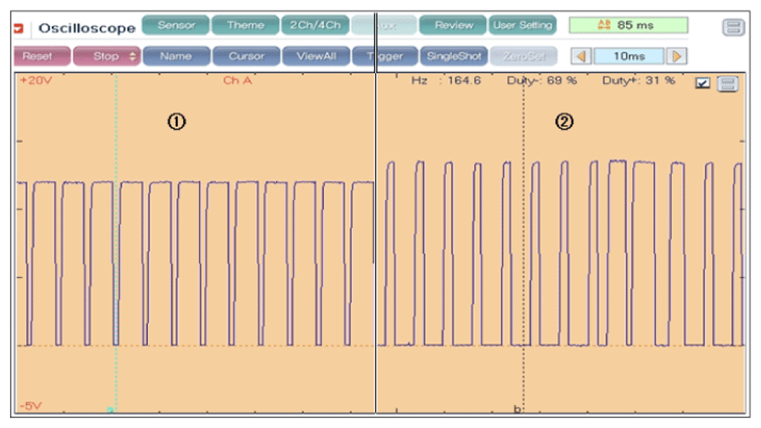The width and height of the screenshot is (761, 428).
Task: Click the panel icon at top right
Action: tap(733, 27)
